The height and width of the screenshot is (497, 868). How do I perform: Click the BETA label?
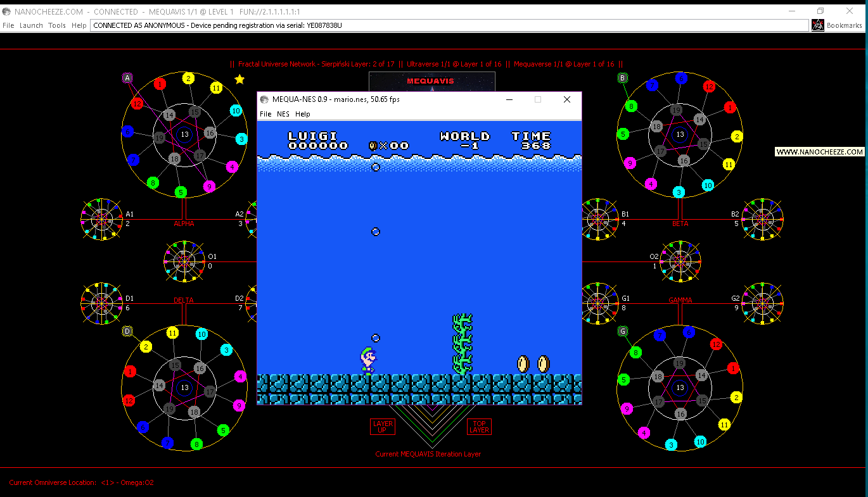click(680, 223)
